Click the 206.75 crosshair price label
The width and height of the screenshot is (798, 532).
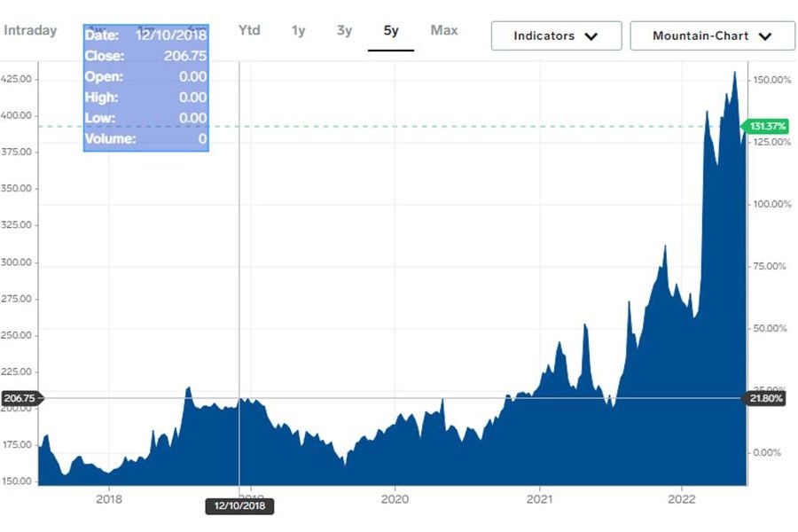20,399
